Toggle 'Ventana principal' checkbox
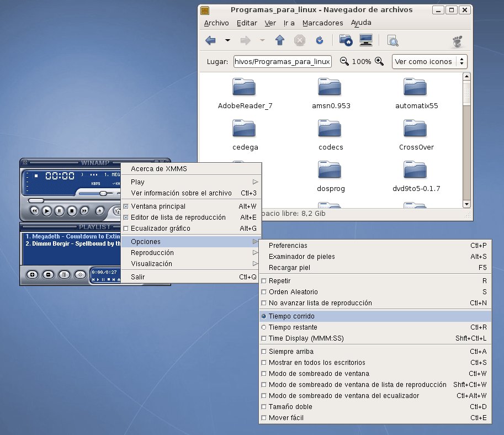Viewport: 504px width, 435px height. (x=126, y=206)
